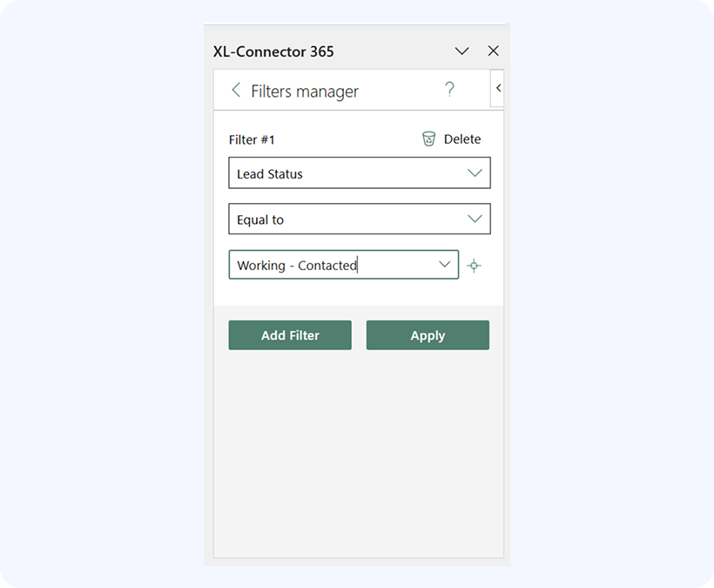Apply the filter with the Apply button
The width and height of the screenshot is (714, 588).
coord(428,335)
